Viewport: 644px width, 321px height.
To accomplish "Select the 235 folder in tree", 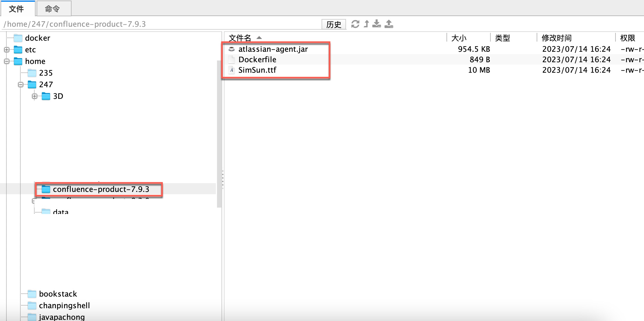I will coord(46,73).
